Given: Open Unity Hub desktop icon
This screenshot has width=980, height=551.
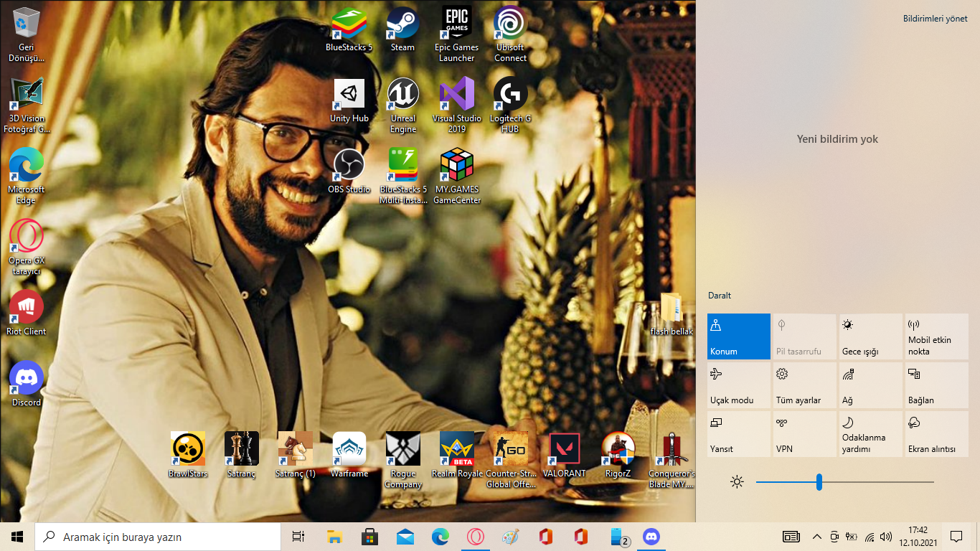Looking at the screenshot, I should point(349,95).
